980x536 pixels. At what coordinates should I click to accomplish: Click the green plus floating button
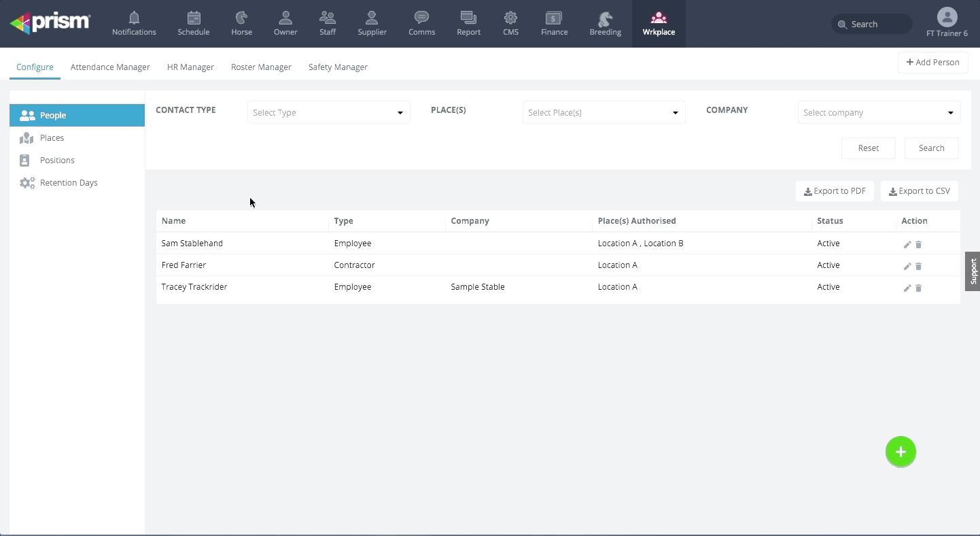point(900,452)
